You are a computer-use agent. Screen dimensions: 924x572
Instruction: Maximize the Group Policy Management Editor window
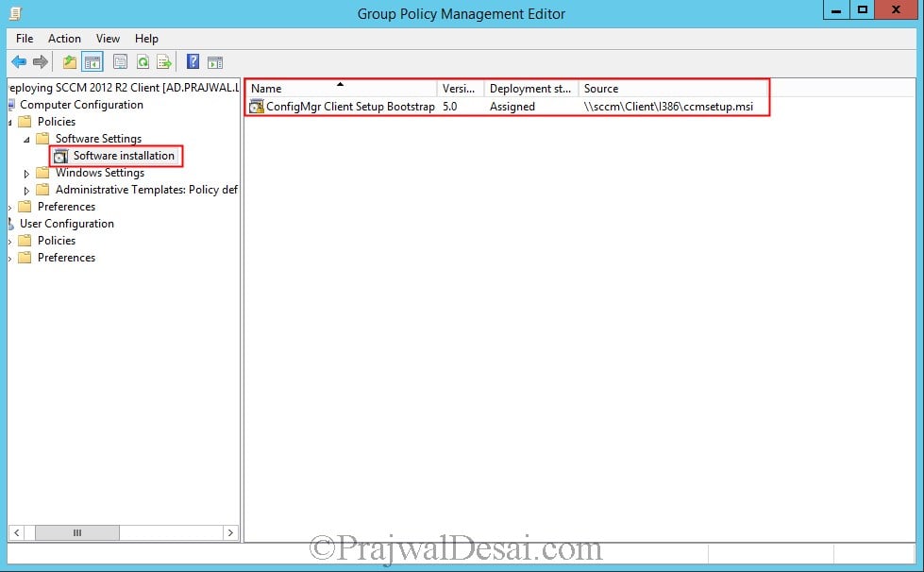click(862, 10)
